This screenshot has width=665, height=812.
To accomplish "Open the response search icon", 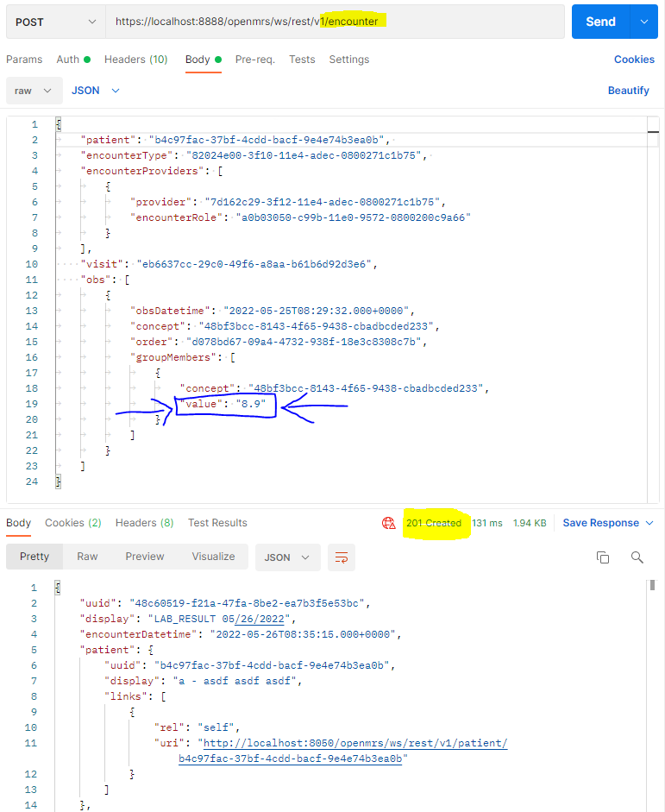I will (x=637, y=557).
